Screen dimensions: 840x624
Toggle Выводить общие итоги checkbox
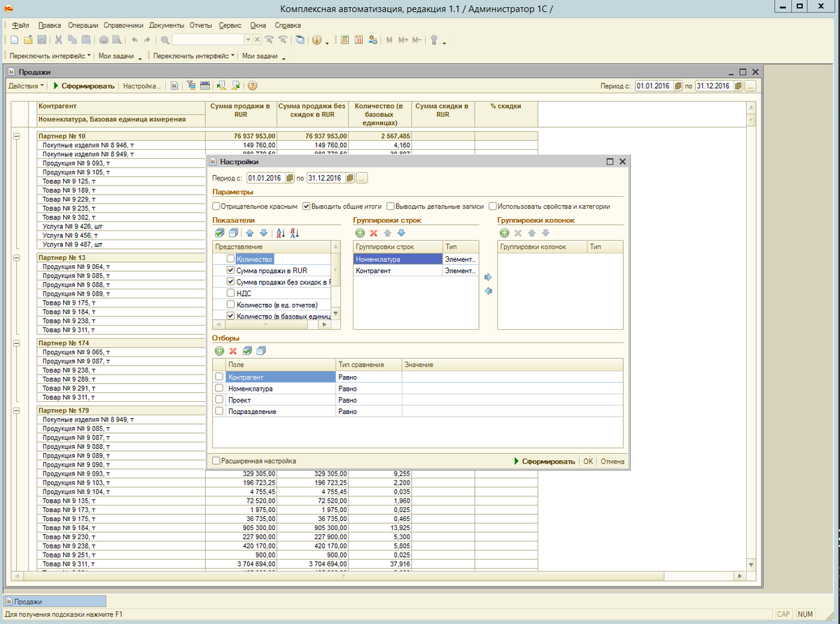click(x=307, y=207)
